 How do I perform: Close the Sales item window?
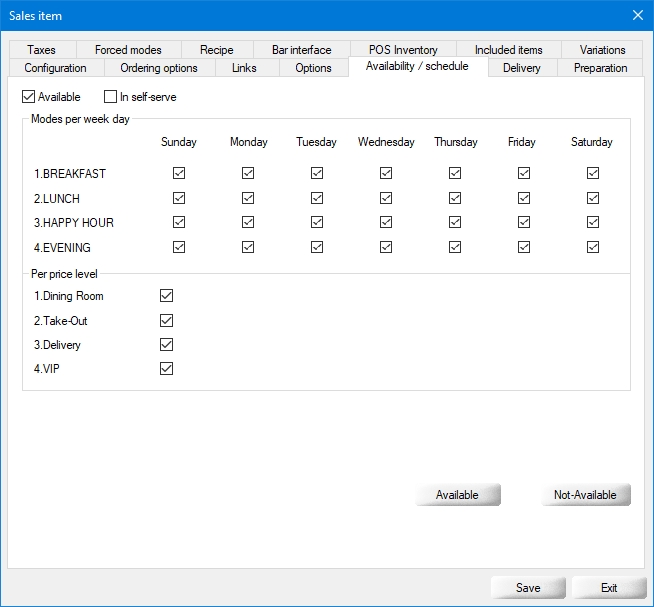pyautogui.click(x=638, y=15)
